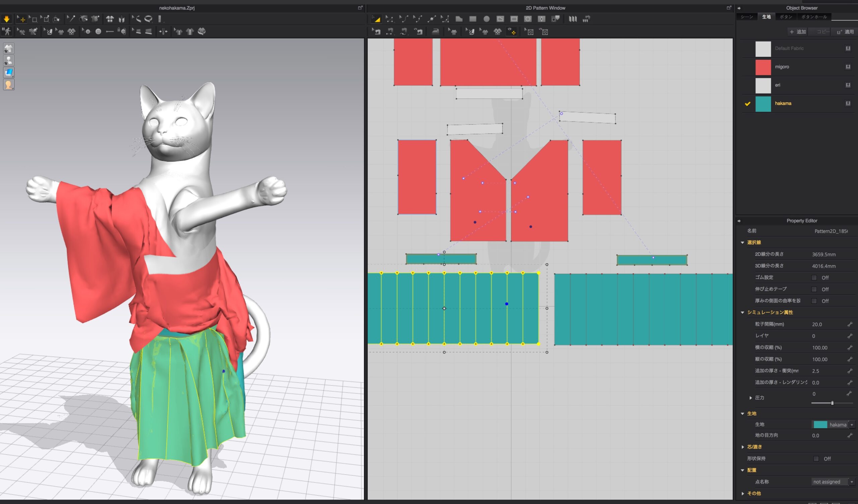
Task: Enable the 形状保持 checkbox
Action: point(816,459)
